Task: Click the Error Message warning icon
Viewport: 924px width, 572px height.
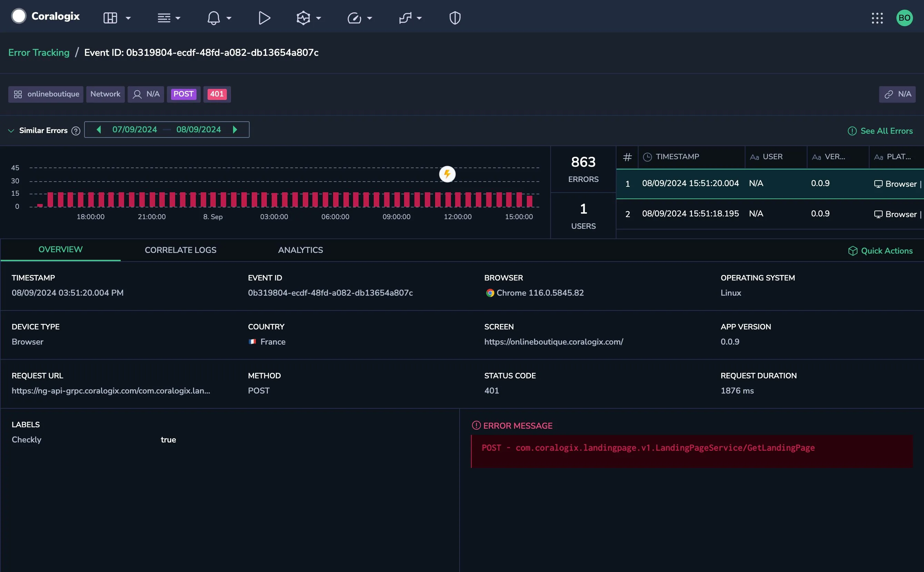Action: coord(476,425)
